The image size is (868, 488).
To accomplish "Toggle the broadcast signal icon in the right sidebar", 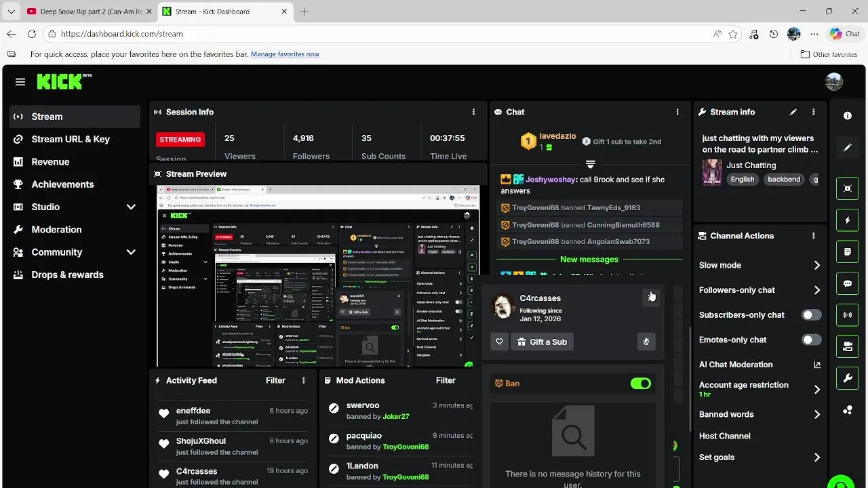I will click(848, 315).
